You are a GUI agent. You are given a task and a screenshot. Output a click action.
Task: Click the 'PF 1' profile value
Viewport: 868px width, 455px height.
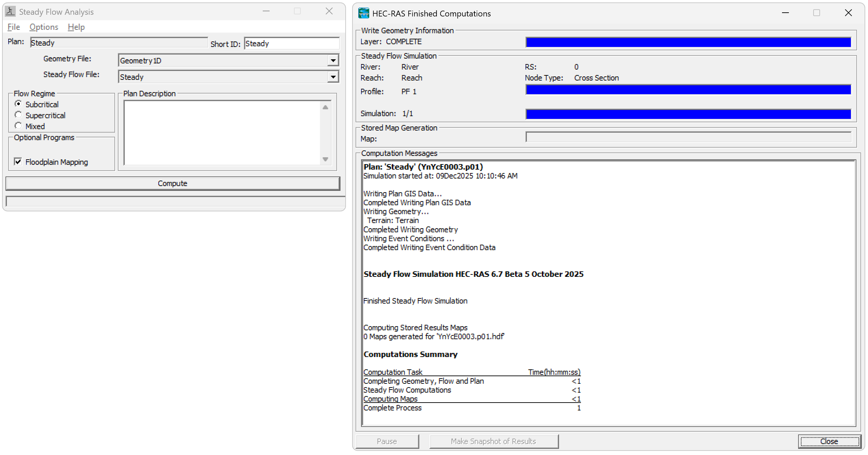pos(409,91)
